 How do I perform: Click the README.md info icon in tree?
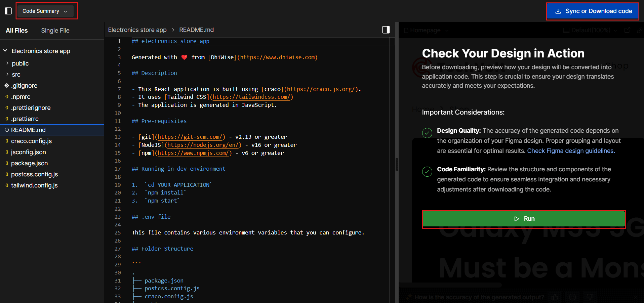(7, 130)
